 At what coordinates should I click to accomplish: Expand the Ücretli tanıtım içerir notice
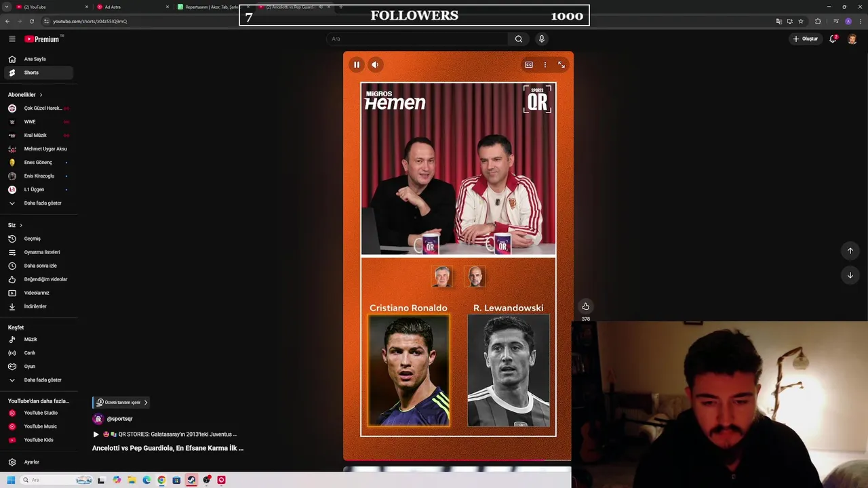pos(122,403)
